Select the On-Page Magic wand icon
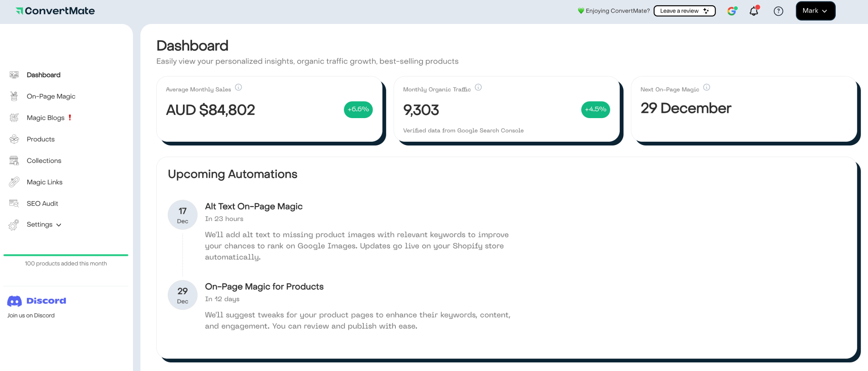 click(x=13, y=96)
